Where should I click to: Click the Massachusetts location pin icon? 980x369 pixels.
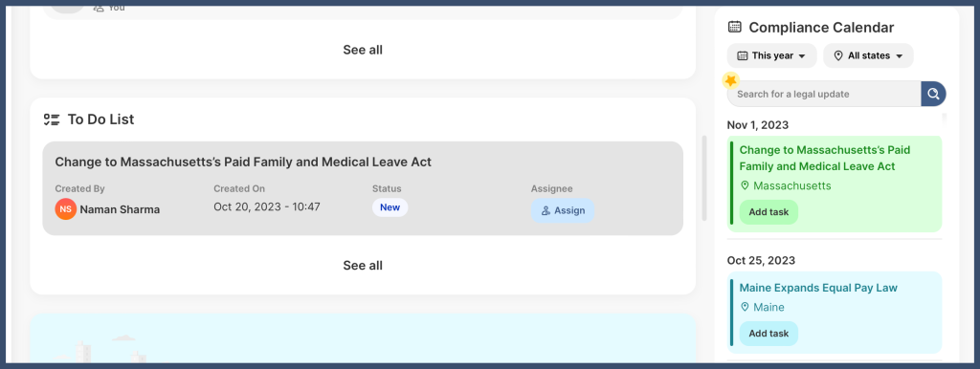pos(745,185)
